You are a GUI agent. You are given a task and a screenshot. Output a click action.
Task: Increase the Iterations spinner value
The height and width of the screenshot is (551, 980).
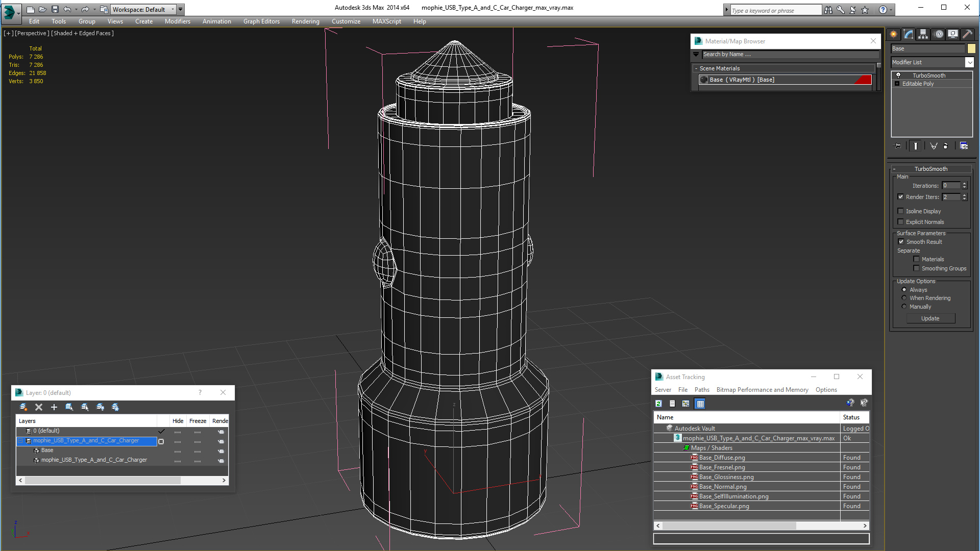(965, 184)
